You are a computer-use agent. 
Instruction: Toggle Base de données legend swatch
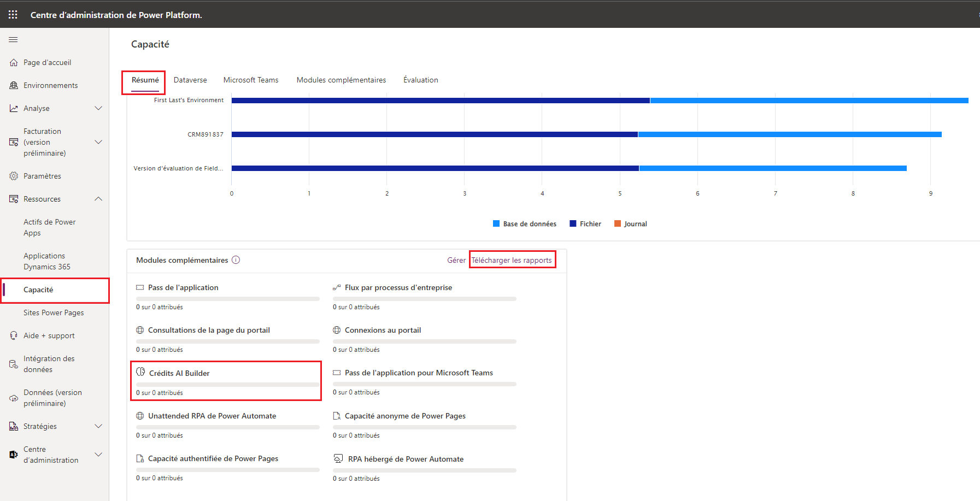point(496,223)
